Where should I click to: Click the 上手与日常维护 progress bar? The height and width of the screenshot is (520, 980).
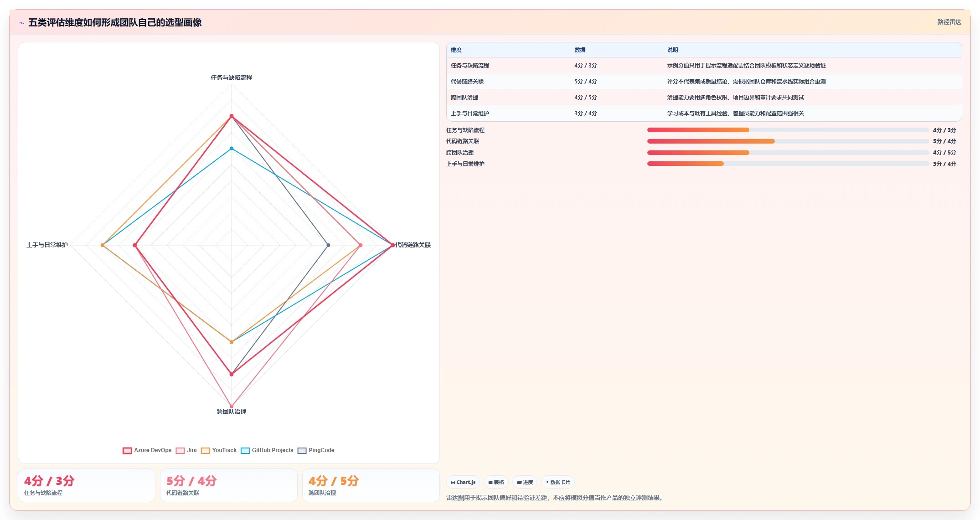(788, 164)
